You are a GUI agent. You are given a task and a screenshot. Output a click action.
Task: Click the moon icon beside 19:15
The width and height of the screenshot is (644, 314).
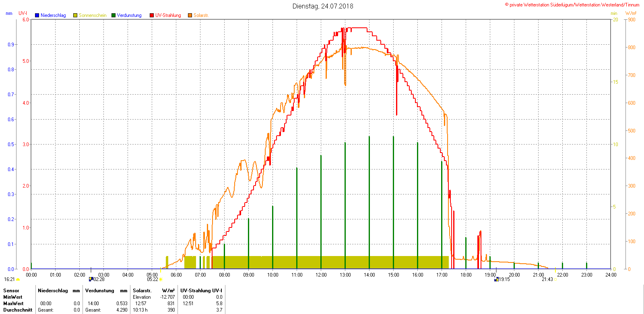(496, 279)
